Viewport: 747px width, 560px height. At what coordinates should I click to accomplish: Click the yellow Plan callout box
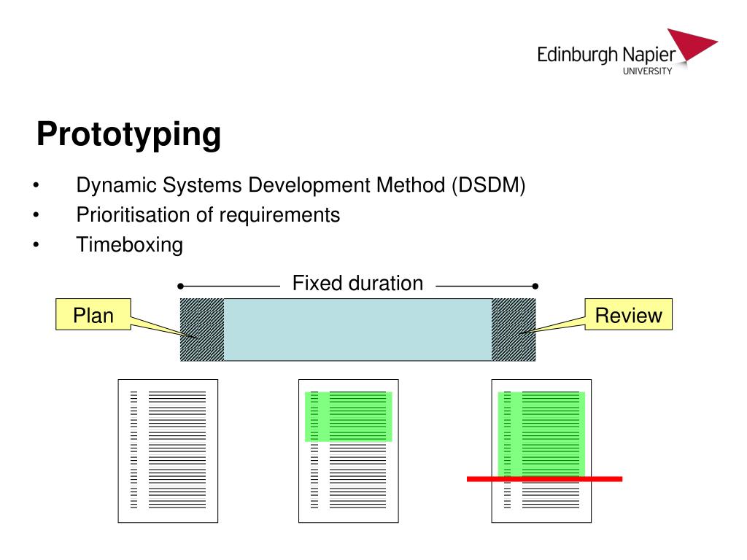[x=93, y=314]
